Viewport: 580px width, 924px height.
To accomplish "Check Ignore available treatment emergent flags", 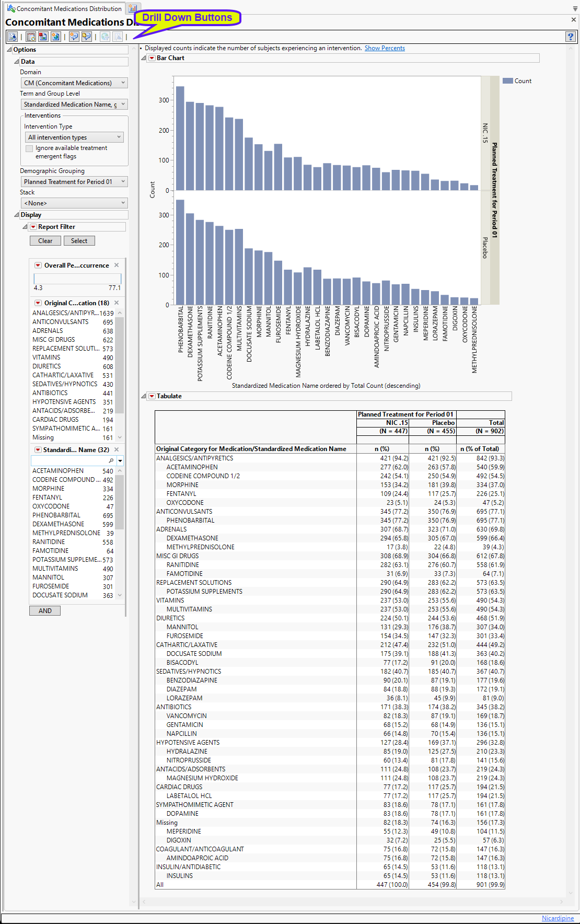I will pos(29,148).
